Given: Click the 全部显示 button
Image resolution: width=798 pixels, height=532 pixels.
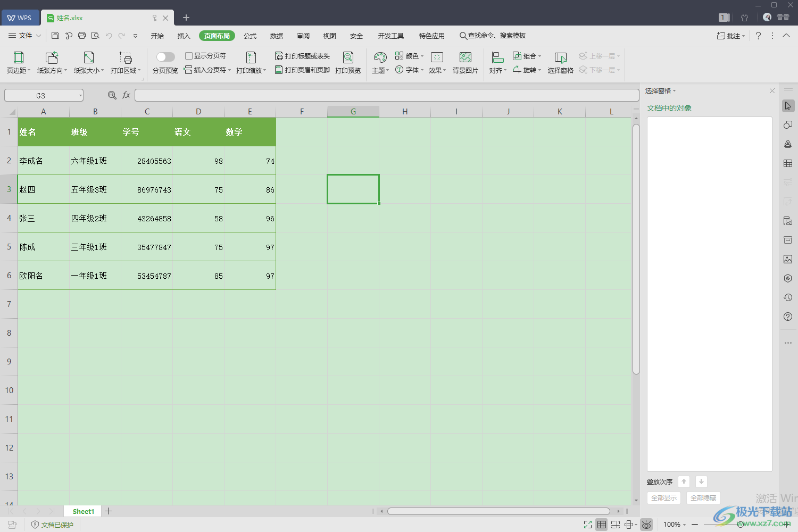Looking at the screenshot, I should click(664, 498).
